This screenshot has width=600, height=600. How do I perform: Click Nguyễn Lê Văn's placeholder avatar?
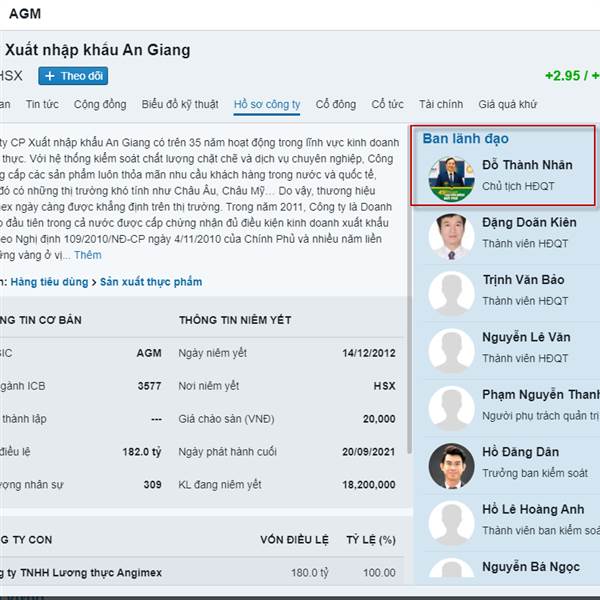(x=452, y=351)
